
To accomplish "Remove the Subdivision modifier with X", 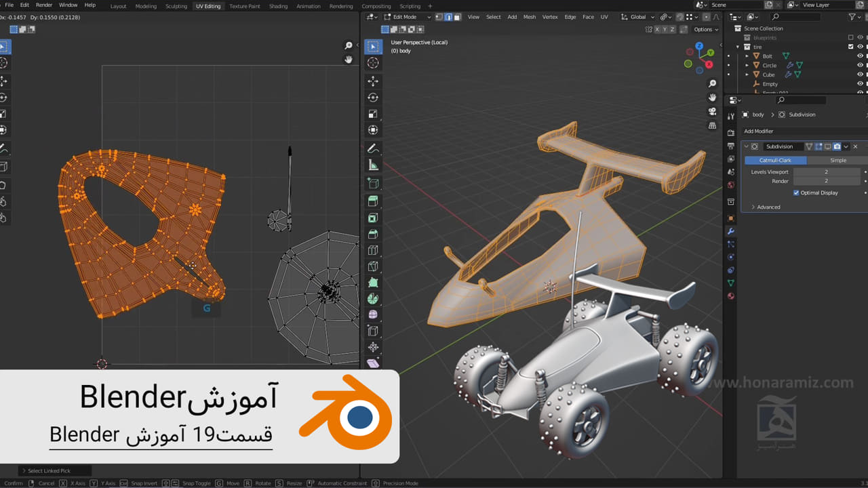I will (x=855, y=146).
